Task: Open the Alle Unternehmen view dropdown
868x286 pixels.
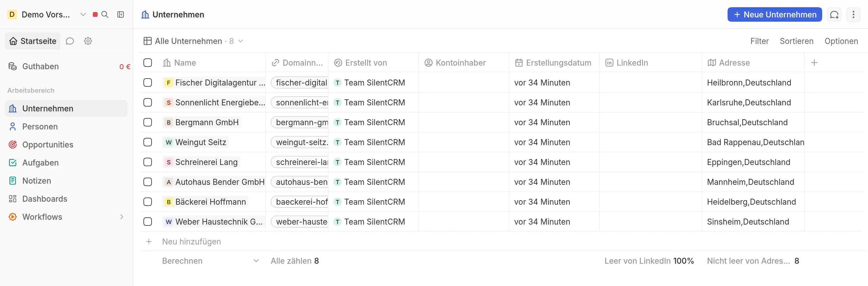Action: 193,41
